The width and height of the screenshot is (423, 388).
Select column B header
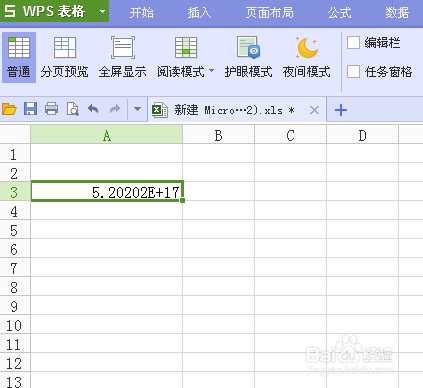click(219, 135)
